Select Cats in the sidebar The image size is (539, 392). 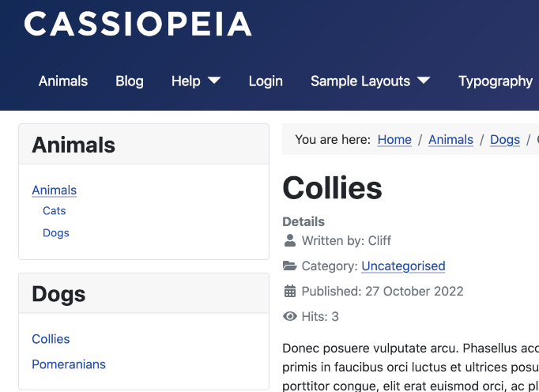tap(55, 211)
